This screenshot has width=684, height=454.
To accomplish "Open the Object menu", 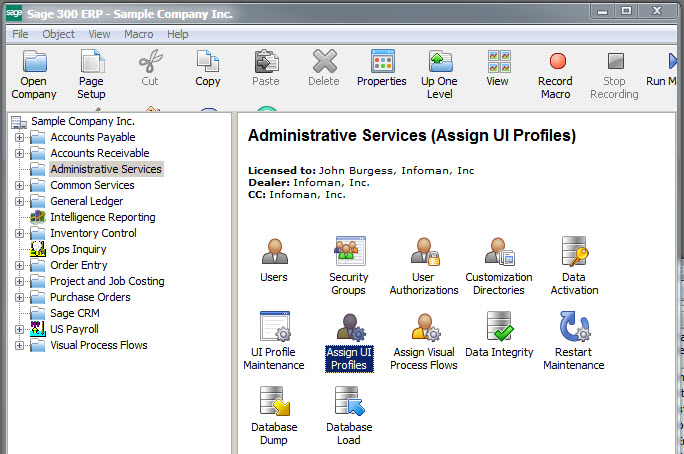I will 58,34.
